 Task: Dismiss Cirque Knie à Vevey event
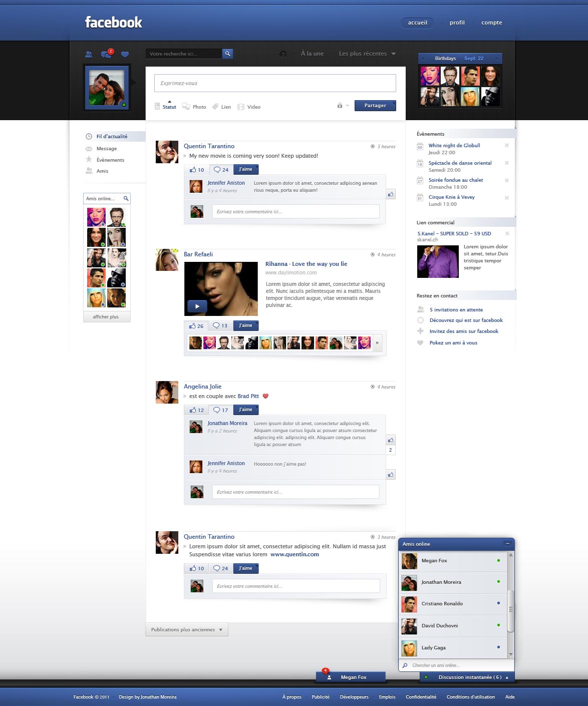point(507,198)
